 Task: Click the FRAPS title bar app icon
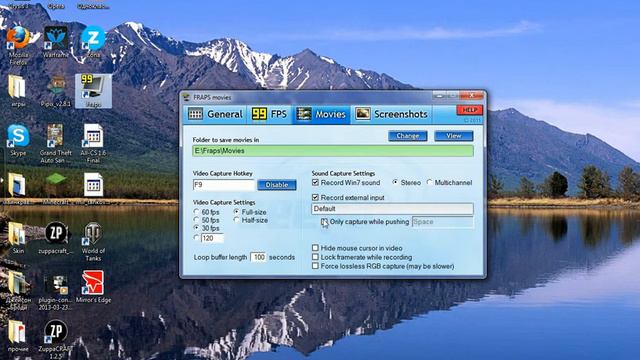tap(187, 97)
